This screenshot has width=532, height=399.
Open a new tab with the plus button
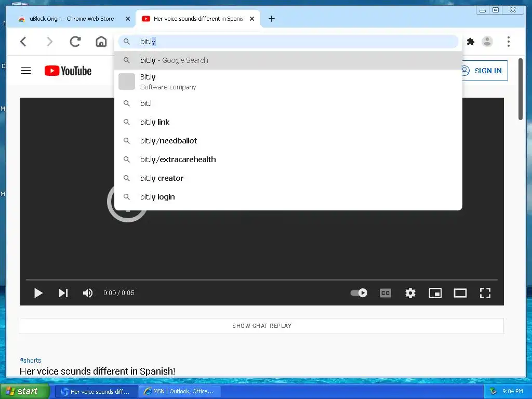pyautogui.click(x=271, y=19)
